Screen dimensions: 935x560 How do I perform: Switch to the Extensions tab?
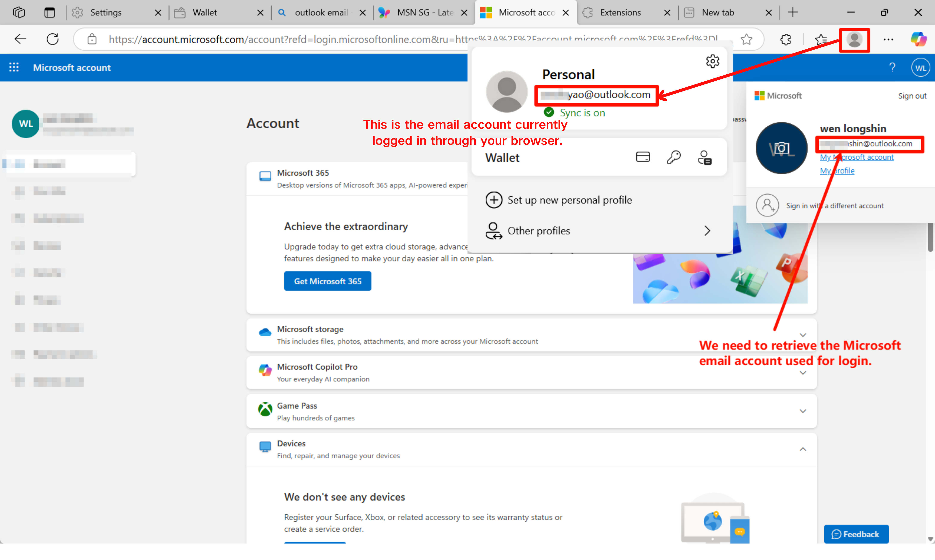(x=621, y=12)
